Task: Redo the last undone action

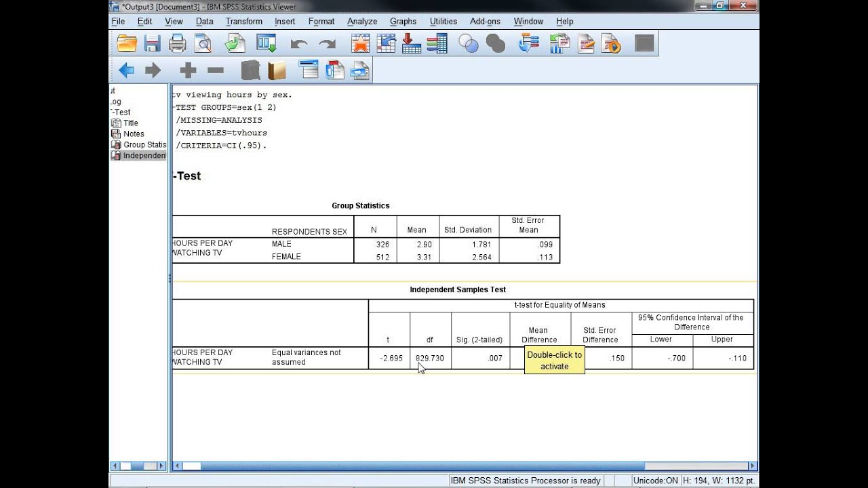Action: coord(328,45)
